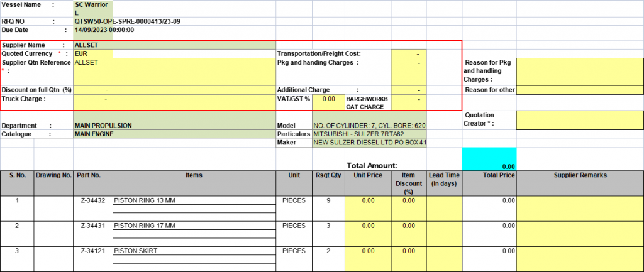The width and height of the screenshot is (644, 272).
Task: Select the cyan Total Amount cell
Action: tap(489, 159)
